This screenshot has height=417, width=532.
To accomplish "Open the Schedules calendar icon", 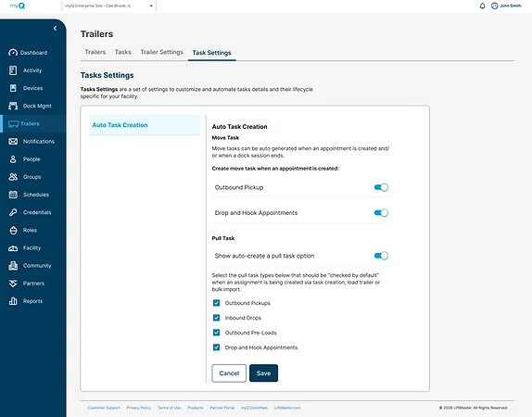I will [13, 195].
